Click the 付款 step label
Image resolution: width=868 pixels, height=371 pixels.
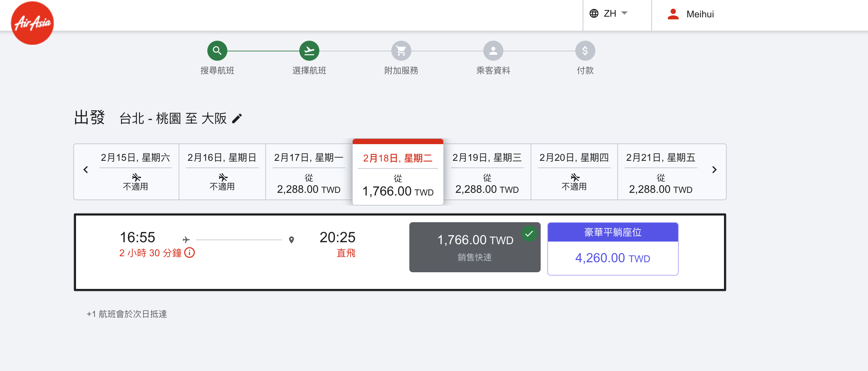(x=585, y=70)
